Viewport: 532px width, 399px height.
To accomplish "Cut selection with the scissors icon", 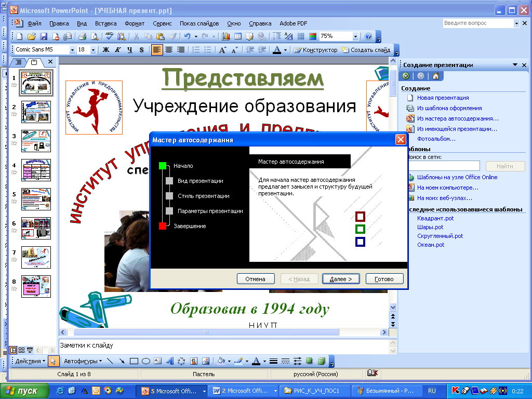I will point(136,36).
